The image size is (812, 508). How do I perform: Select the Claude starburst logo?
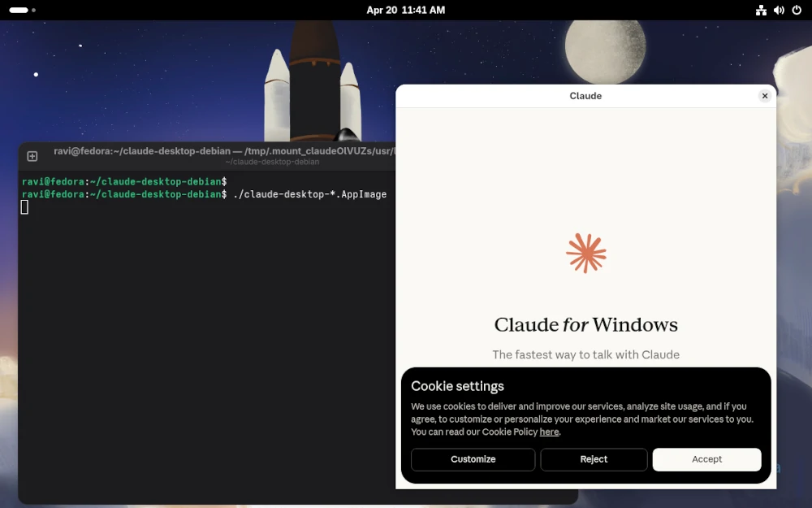click(x=585, y=252)
